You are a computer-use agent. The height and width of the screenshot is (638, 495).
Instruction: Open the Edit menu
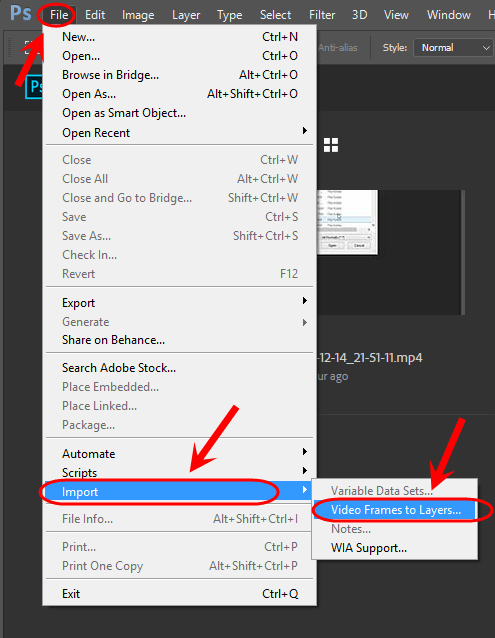95,15
